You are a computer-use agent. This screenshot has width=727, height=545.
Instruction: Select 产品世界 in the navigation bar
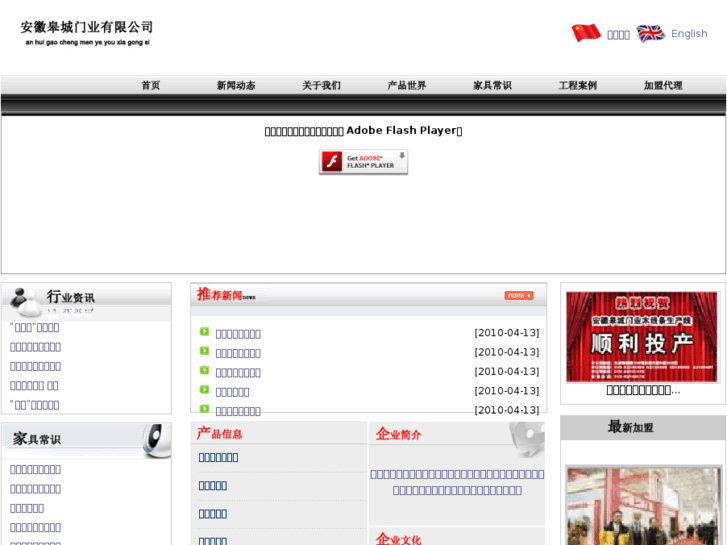tap(407, 85)
